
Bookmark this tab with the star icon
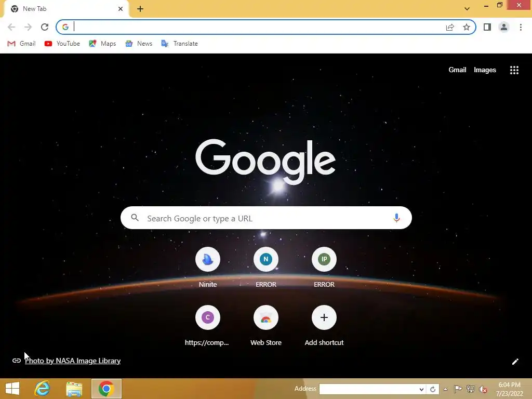[467, 27]
